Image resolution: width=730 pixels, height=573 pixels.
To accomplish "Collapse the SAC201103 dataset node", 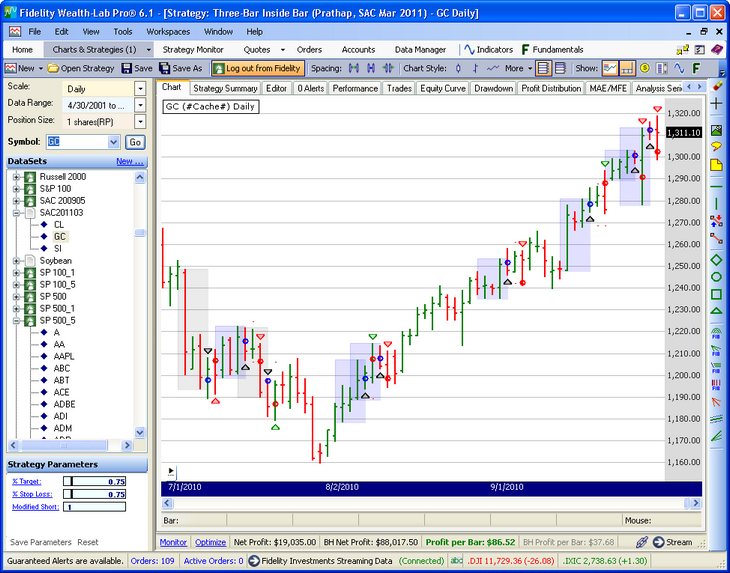I will pos(17,213).
